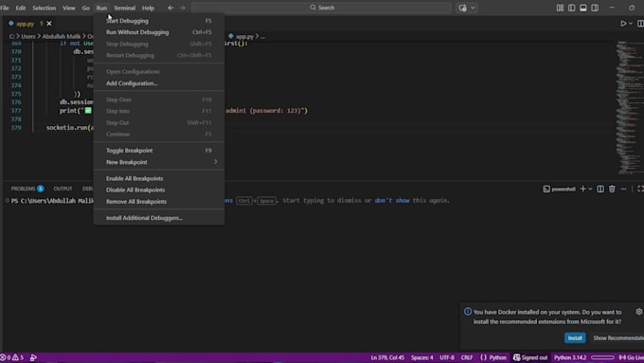The width and height of the screenshot is (644, 363).
Task: Toggle the Primary Side Bar
Action: (x=571, y=8)
